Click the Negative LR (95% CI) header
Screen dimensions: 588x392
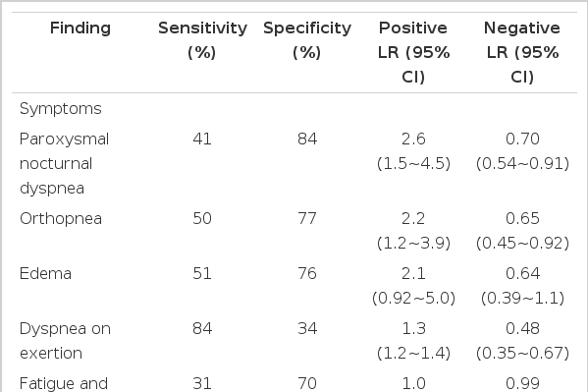[522, 52]
